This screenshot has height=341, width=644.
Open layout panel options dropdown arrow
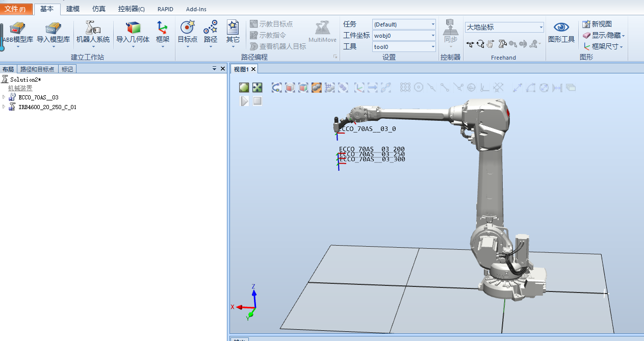pyautogui.click(x=215, y=68)
